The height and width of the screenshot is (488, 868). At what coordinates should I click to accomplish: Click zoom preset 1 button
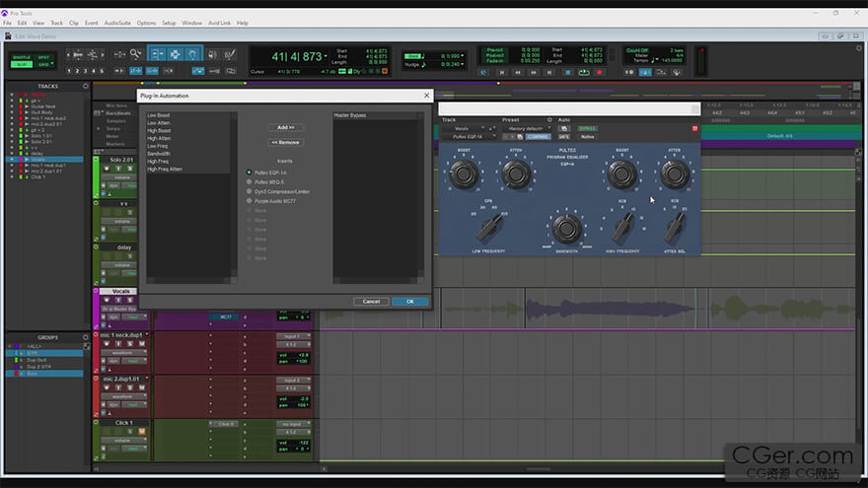pos(69,71)
